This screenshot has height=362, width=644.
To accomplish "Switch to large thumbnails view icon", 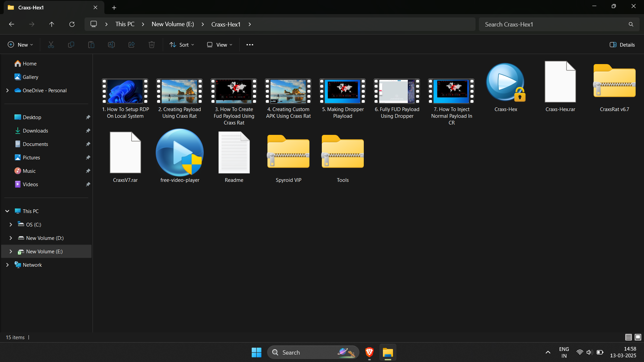I will pos(638,337).
